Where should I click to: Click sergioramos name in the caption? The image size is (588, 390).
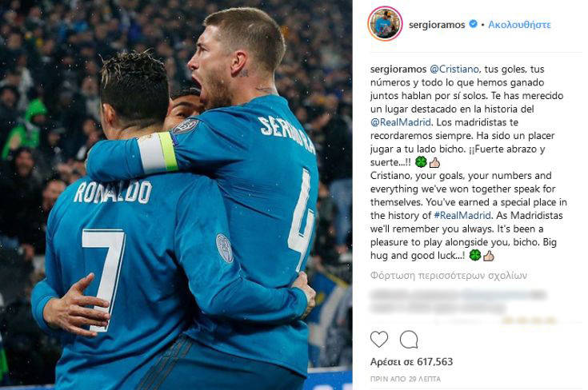coord(398,70)
